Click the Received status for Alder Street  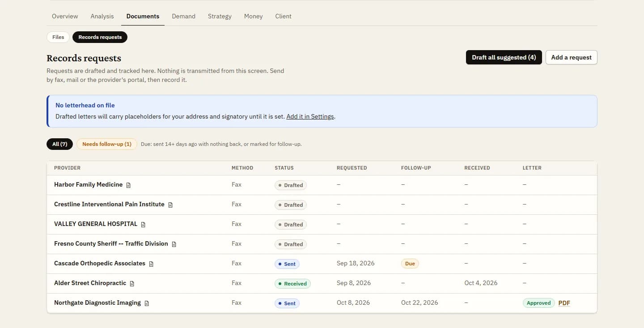tap(292, 283)
